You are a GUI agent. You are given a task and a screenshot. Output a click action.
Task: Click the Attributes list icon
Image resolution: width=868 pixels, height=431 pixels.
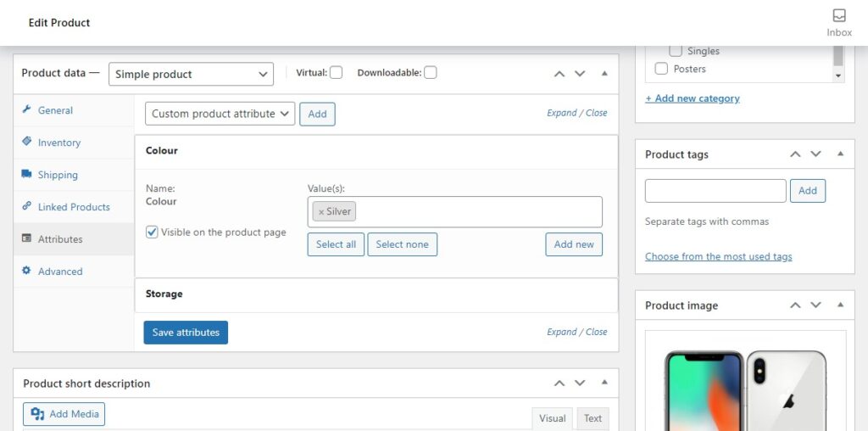pyautogui.click(x=26, y=238)
